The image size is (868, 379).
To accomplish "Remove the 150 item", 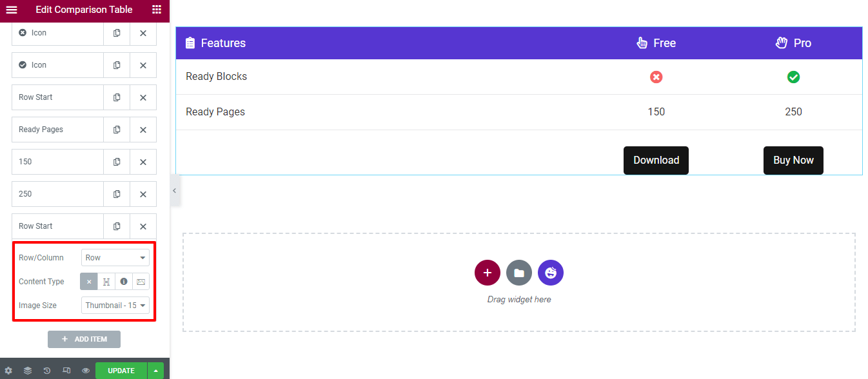I will 143,162.
